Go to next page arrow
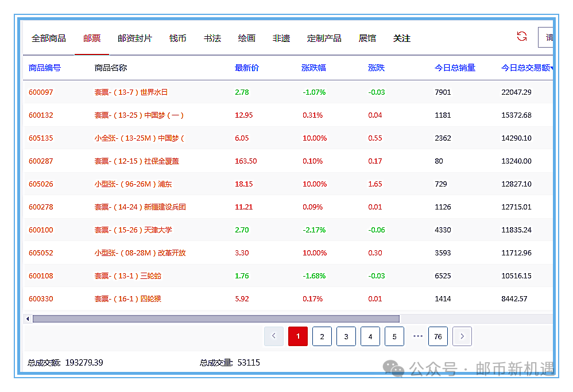573x392 pixels. [462, 336]
